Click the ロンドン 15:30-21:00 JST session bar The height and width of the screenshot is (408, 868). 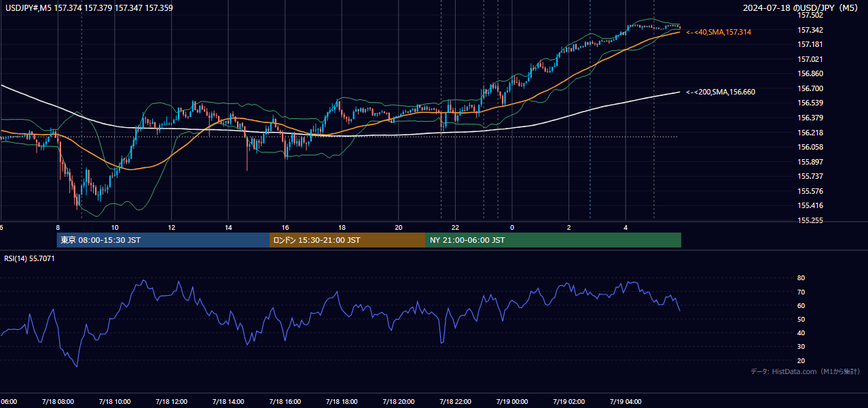[x=348, y=240]
